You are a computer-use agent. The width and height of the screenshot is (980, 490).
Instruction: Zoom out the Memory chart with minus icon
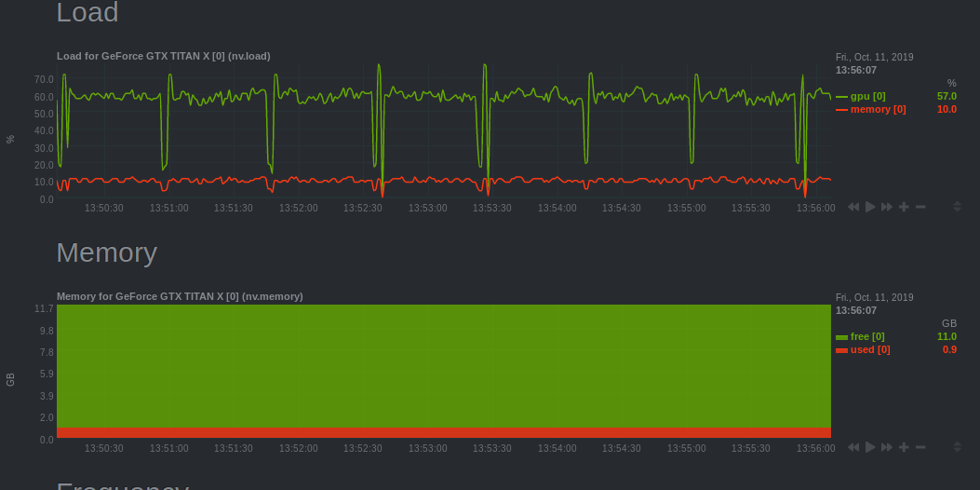click(920, 447)
